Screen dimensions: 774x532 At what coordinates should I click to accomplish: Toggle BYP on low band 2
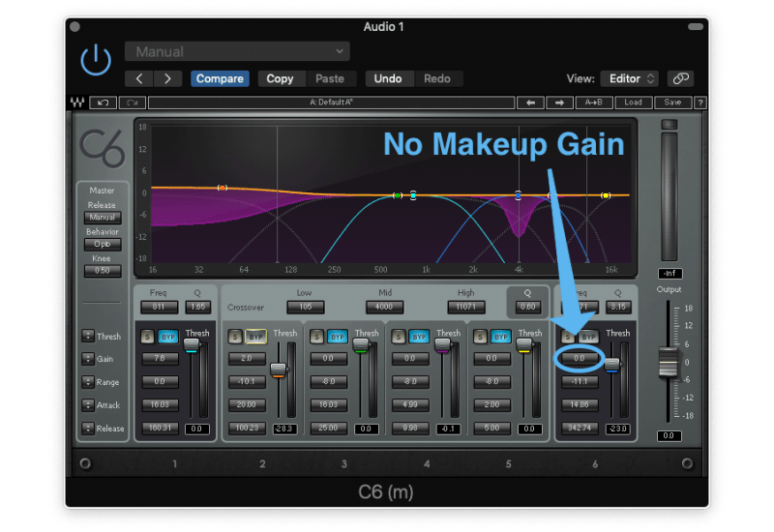point(255,337)
